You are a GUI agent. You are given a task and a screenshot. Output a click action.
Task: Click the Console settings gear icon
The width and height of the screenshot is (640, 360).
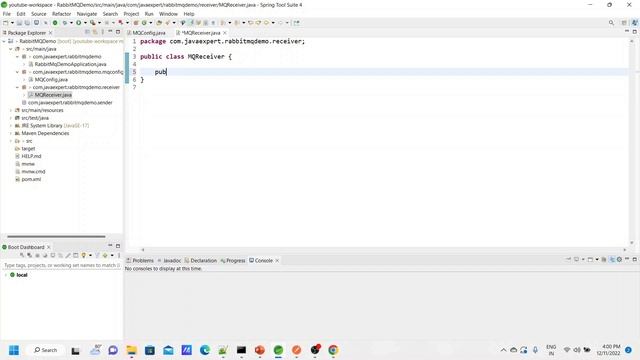(619, 260)
